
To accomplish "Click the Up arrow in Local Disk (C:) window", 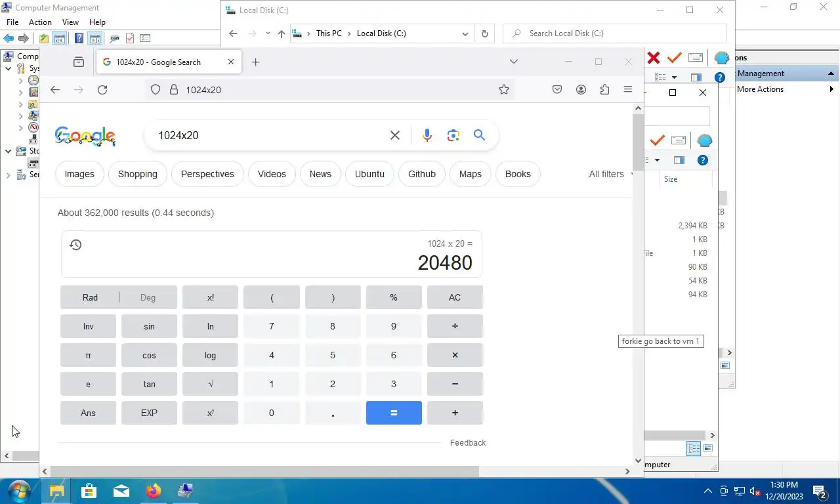I will (282, 33).
